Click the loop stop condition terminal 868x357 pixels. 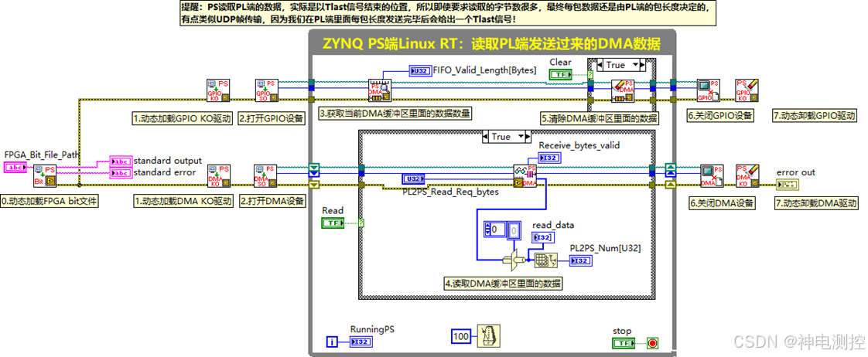point(653,344)
